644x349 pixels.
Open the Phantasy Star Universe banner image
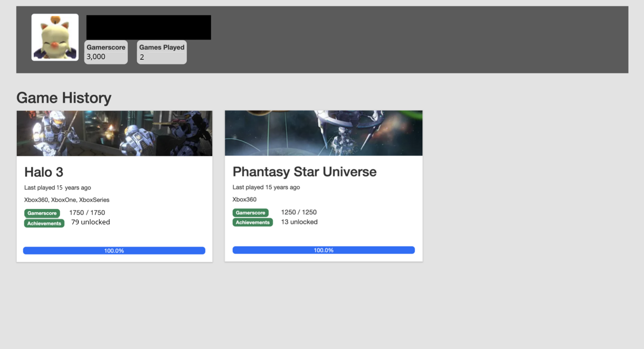[324, 133]
